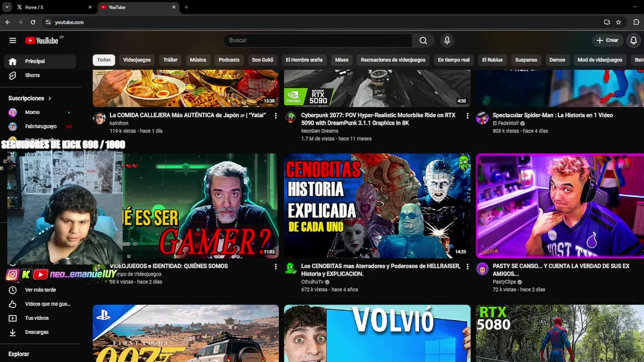Screen dimensions: 644x362
Task: Start voice search with microphone icon
Action: coord(447,41)
